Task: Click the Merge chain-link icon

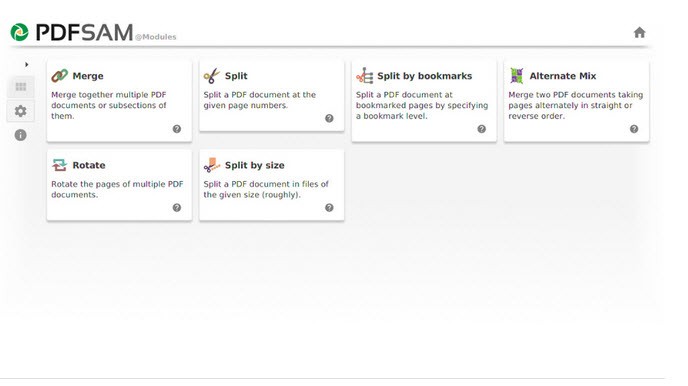Action: point(59,76)
